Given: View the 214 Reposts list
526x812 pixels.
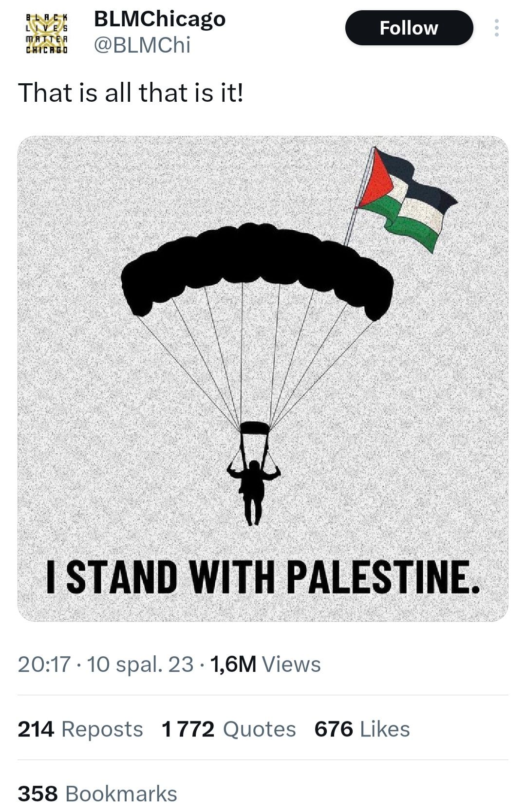Looking at the screenshot, I should pos(80,729).
